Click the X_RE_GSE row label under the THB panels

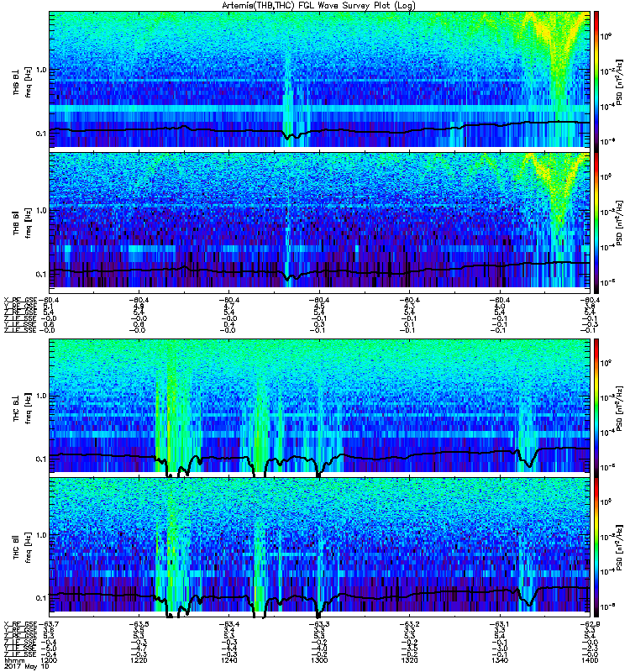coord(20,300)
